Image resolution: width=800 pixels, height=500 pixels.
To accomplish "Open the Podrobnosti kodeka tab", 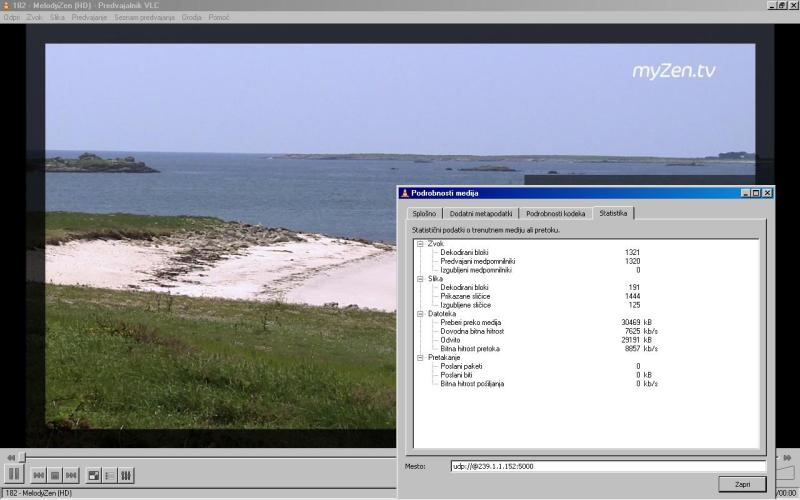I will (556, 213).
